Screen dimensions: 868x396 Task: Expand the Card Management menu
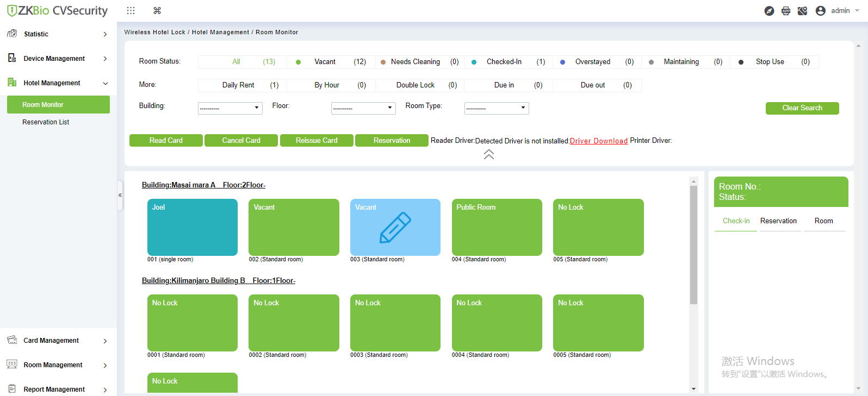point(58,341)
